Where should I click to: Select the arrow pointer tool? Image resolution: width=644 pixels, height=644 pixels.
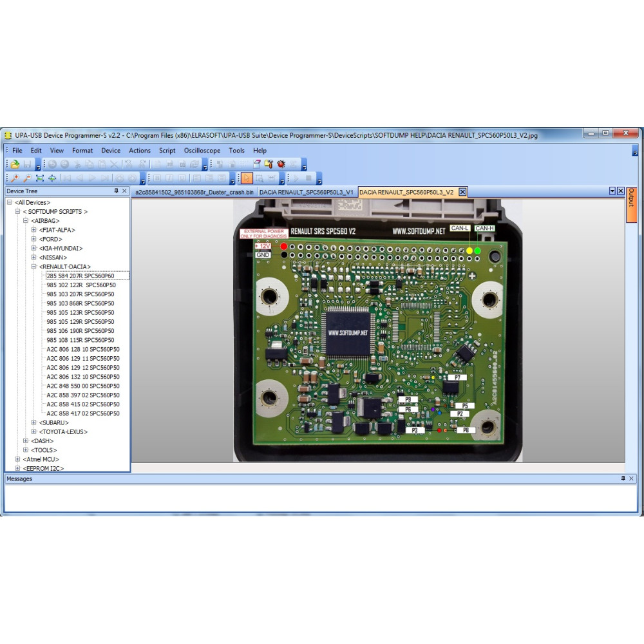coord(247,178)
